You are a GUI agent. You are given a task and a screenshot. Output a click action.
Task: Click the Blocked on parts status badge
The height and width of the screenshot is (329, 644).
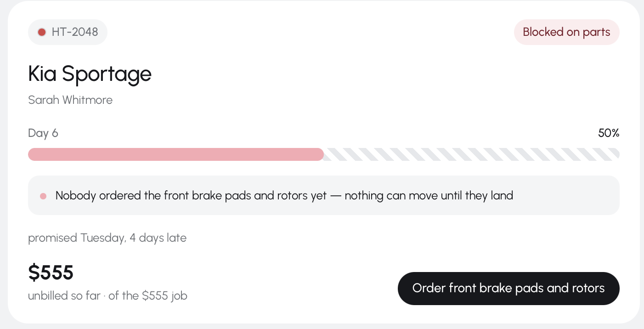(x=566, y=32)
